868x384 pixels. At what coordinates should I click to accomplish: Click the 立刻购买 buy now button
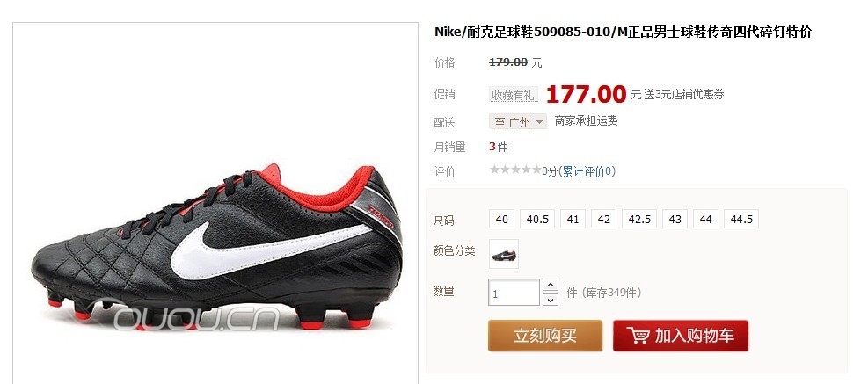(x=545, y=336)
